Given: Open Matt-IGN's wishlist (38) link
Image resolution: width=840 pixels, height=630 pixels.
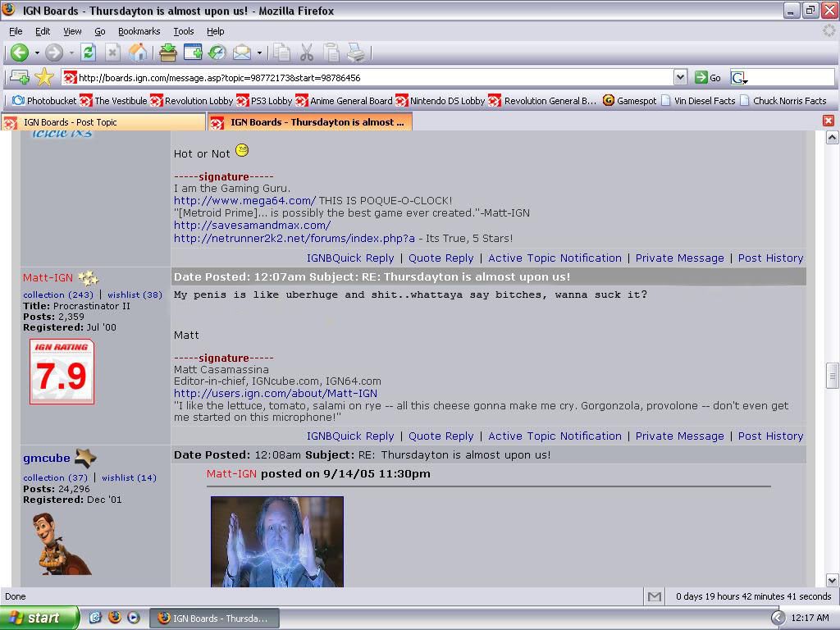Looking at the screenshot, I should (x=135, y=294).
